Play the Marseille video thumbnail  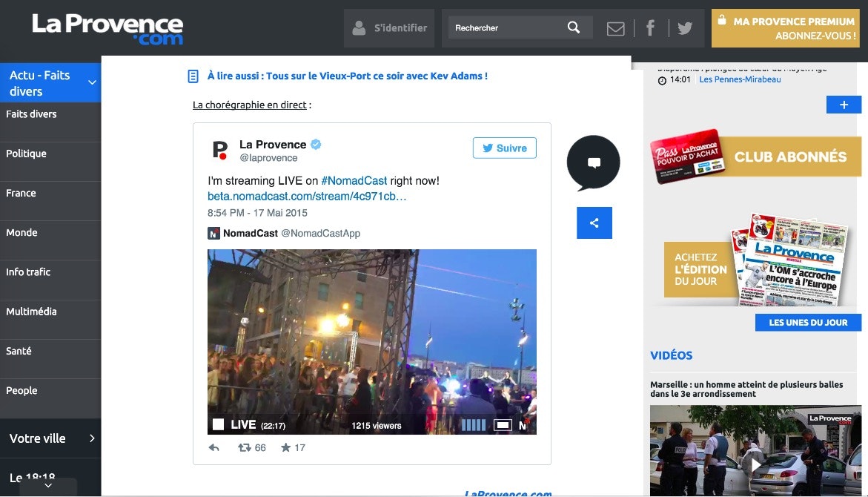point(755,450)
